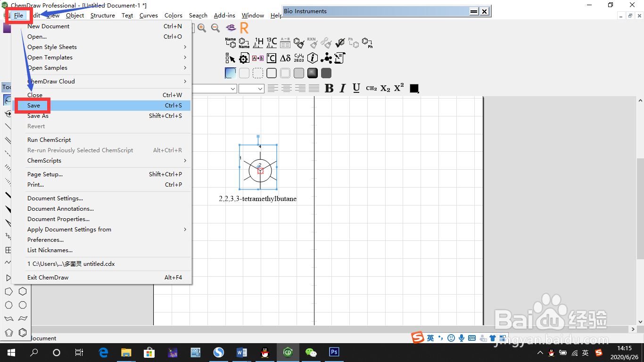Select the benzene ring tool
The height and width of the screenshot is (362, 644).
click(x=23, y=332)
